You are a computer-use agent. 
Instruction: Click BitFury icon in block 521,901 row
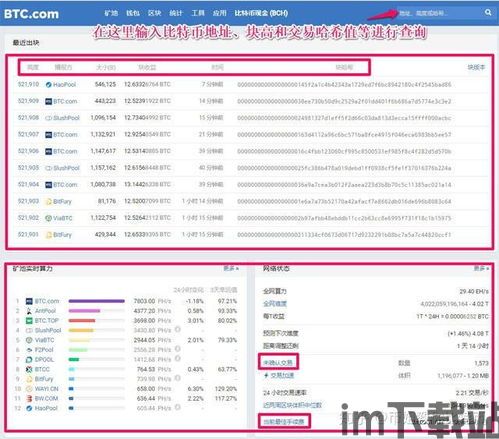48,235
